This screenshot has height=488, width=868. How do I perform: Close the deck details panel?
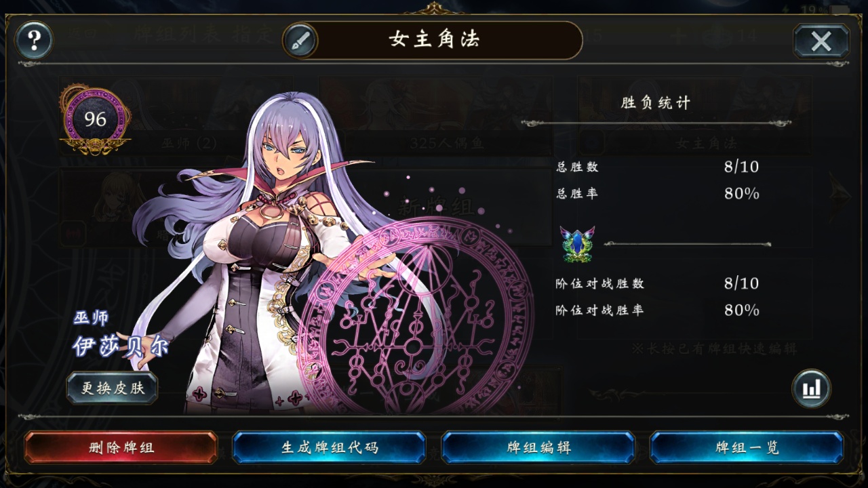[x=821, y=41]
